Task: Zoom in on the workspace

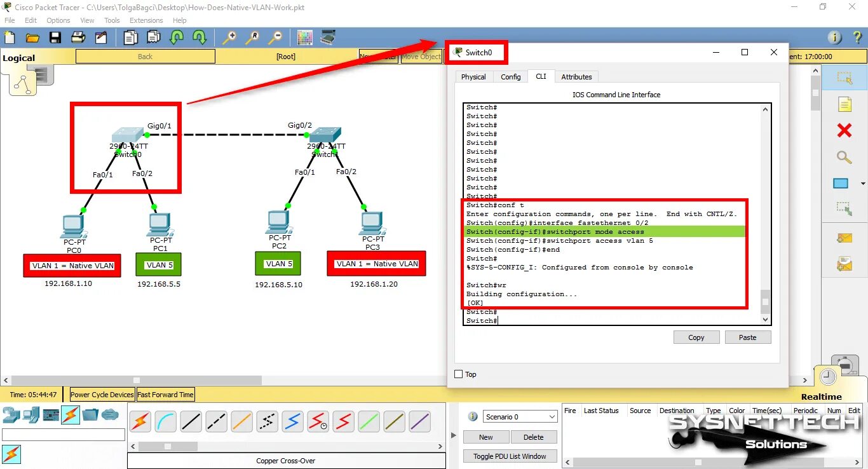Action: [229, 37]
